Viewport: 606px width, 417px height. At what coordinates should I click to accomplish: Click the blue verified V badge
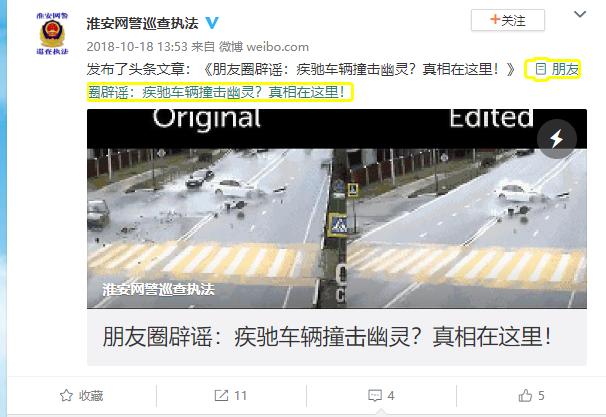(212, 22)
